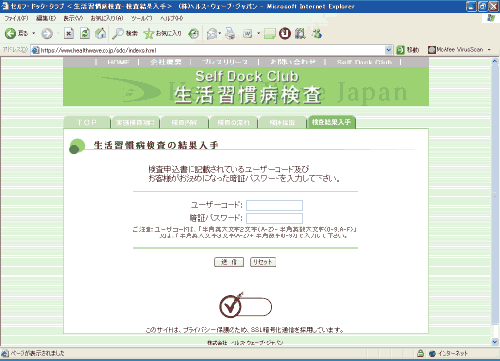This screenshot has width=500, height=361.
Task: Click the scrollbar up arrow
Action: point(495,61)
